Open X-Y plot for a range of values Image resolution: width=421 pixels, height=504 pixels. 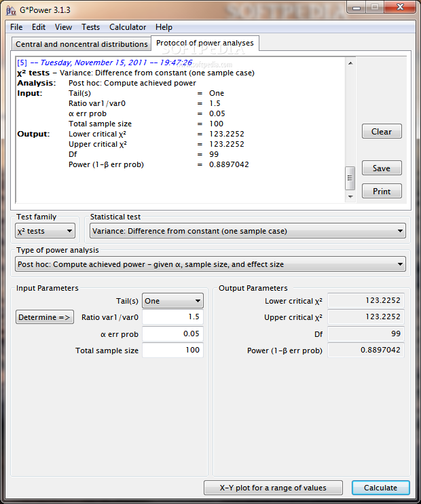pyautogui.click(x=273, y=488)
